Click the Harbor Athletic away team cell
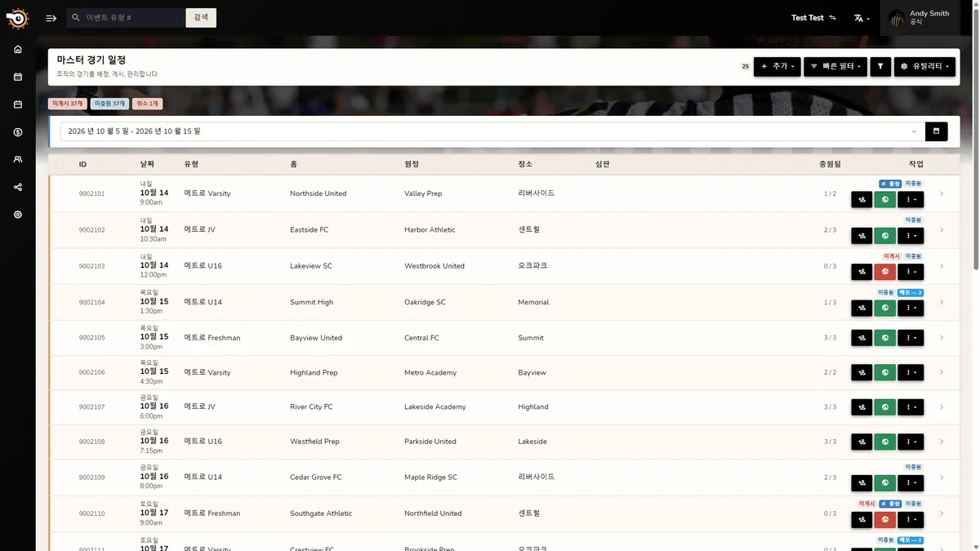980x551 pixels. [430, 230]
